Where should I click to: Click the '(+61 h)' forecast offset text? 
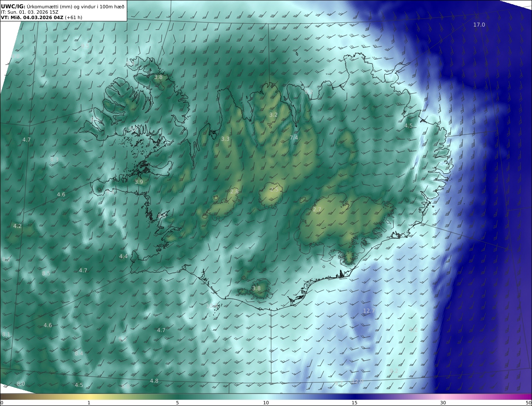click(x=74, y=17)
